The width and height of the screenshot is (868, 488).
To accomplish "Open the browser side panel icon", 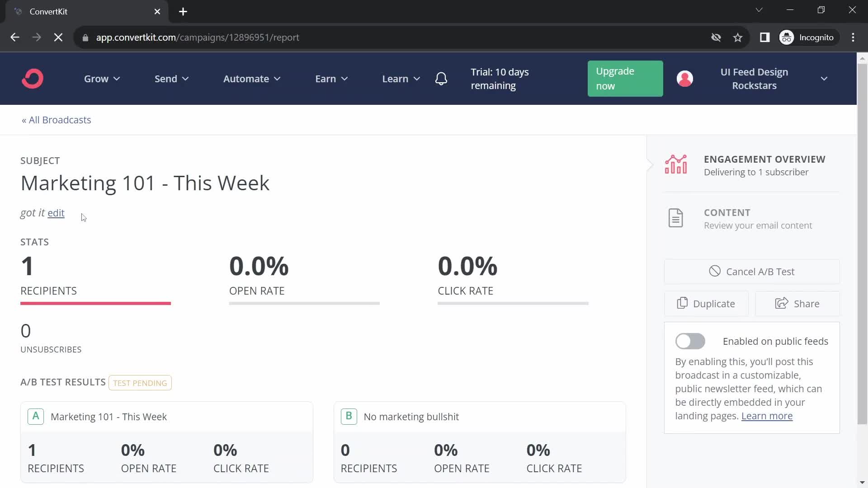I will [x=764, y=38].
